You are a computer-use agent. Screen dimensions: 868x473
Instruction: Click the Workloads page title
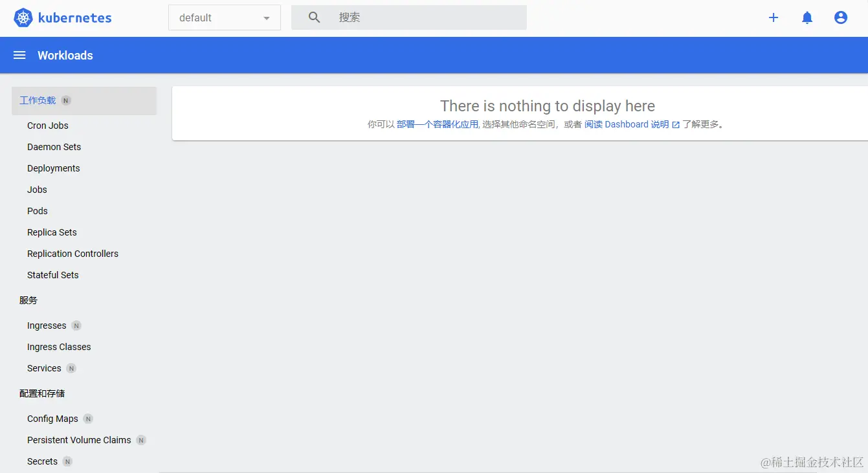[x=65, y=56]
